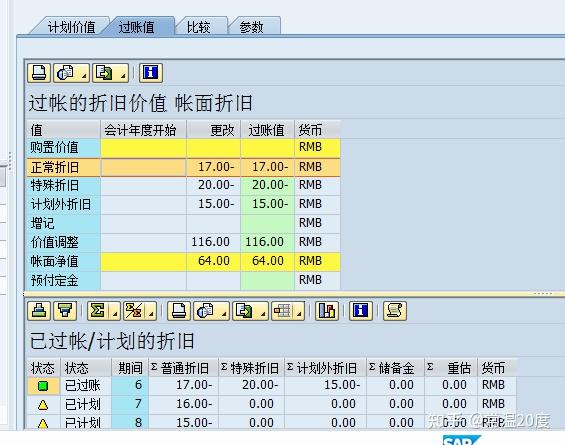Click the 计划外折旧 column header in the lower table
This screenshot has height=445, width=565.
[x=325, y=368]
